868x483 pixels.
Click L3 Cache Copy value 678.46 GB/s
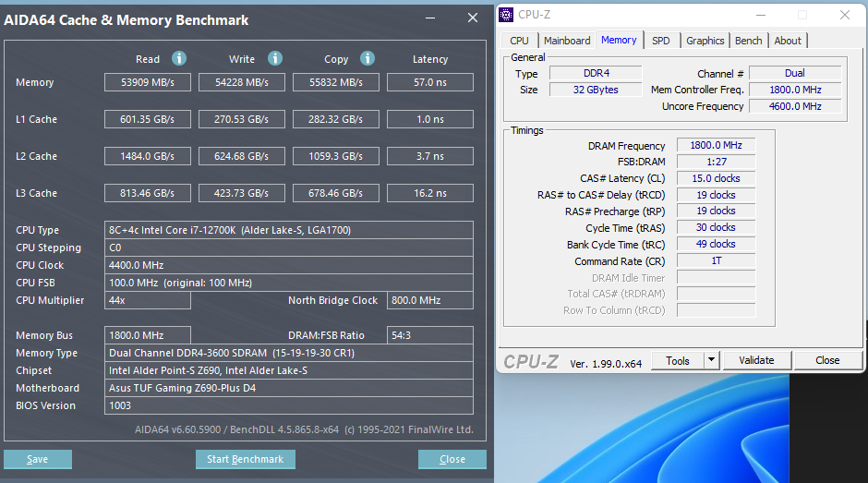pyautogui.click(x=336, y=193)
